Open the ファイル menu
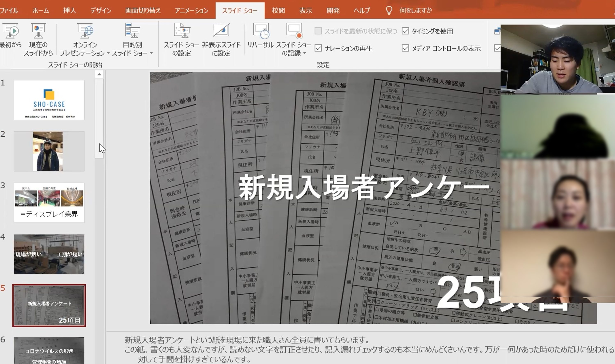The image size is (615, 364). click(9, 10)
